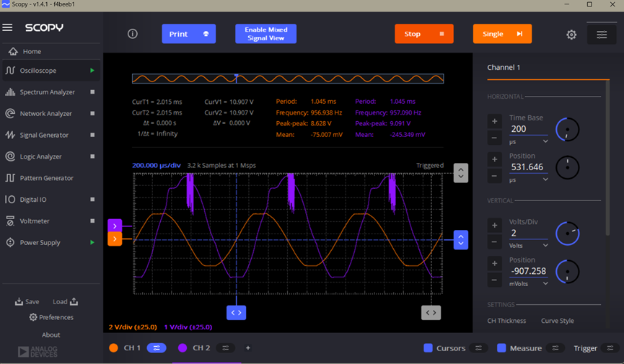Toggle the Measure checkbox

pos(501,348)
